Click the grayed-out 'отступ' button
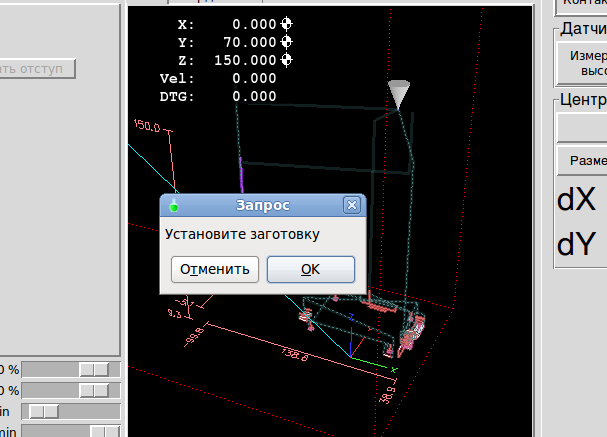The height and width of the screenshot is (437, 607). point(37,69)
